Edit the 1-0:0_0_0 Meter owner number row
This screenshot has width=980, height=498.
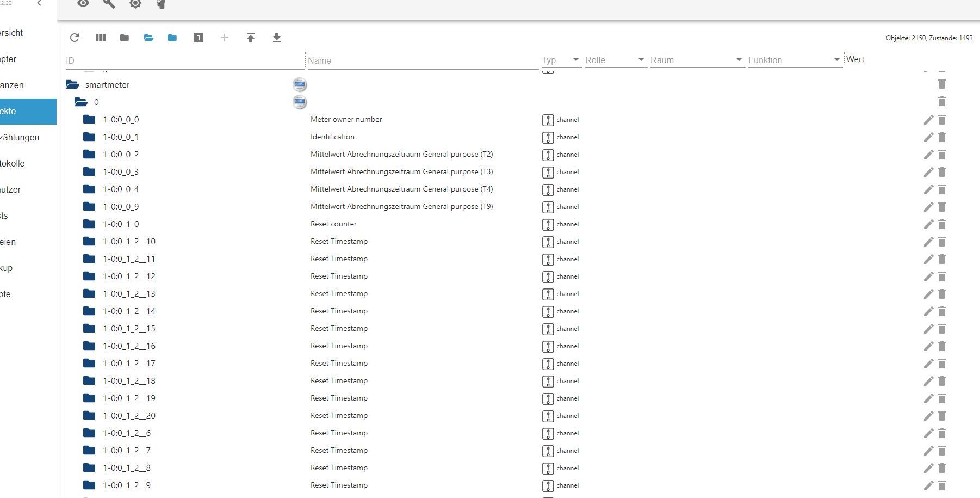(928, 120)
